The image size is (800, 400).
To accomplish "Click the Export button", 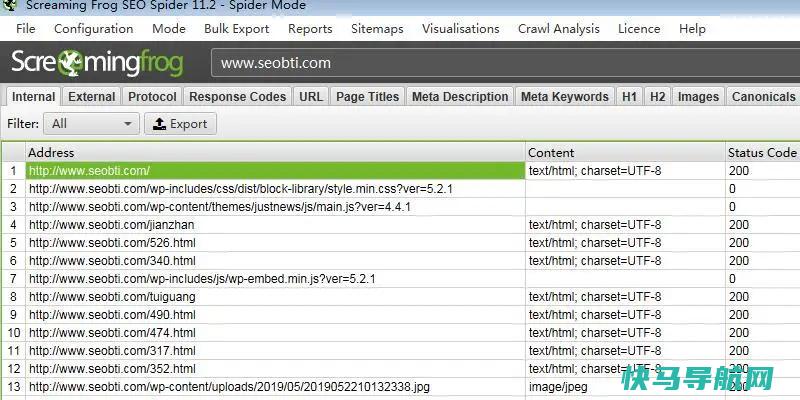I will 180,124.
